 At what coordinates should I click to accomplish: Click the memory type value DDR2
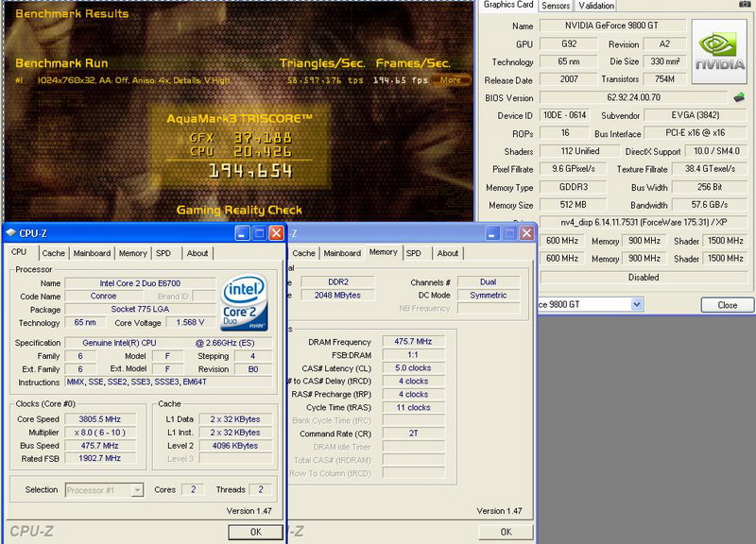[338, 281]
